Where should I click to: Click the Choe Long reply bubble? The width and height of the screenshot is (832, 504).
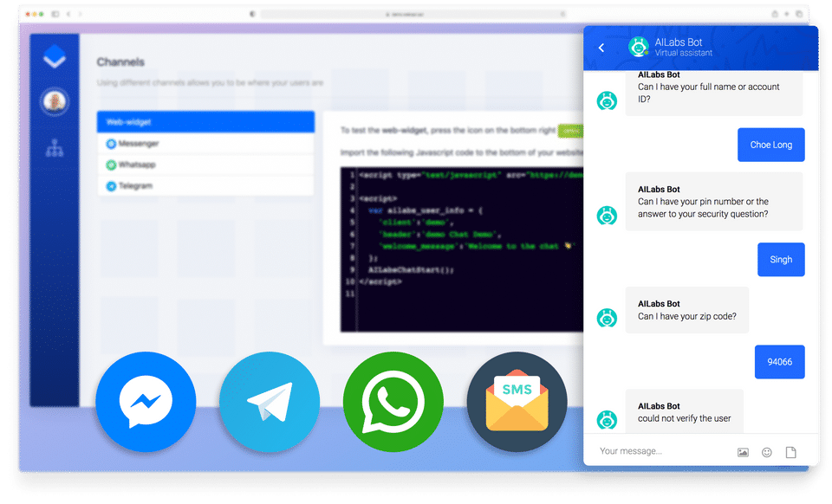[771, 145]
